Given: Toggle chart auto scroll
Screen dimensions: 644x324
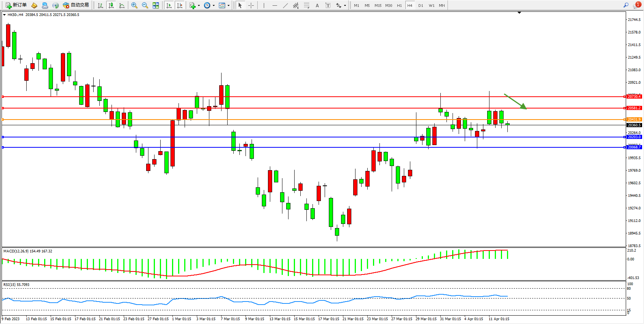Looking at the screenshot, I should 169,5.
